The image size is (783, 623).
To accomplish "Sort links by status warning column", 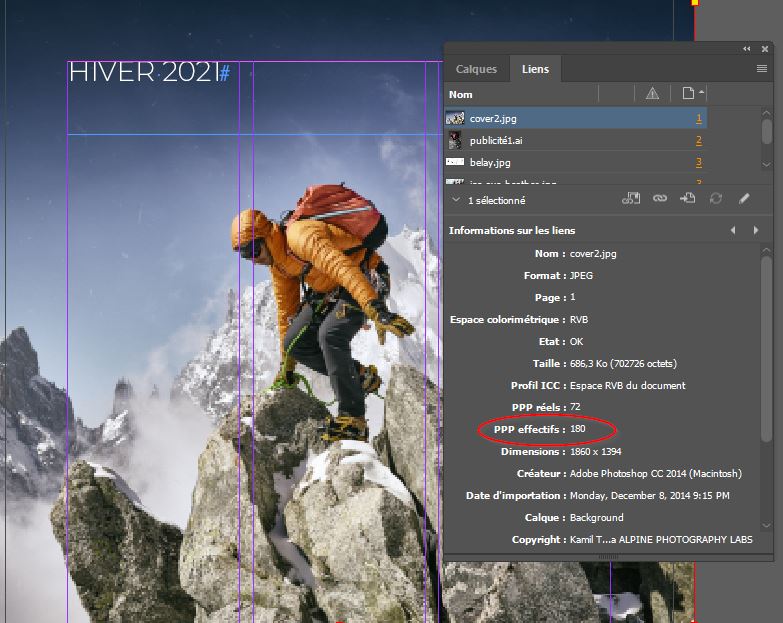I will tap(652, 93).
